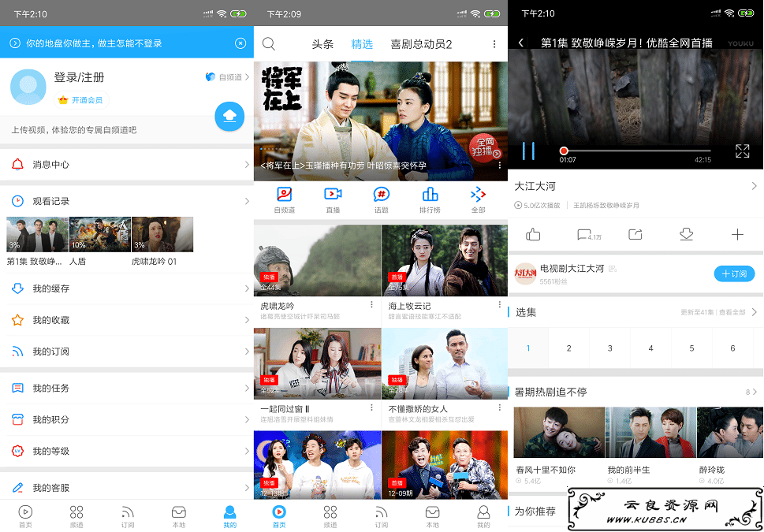764x532 pixels.
Task: Open 我的等级 level row
Action: [x=127, y=451]
